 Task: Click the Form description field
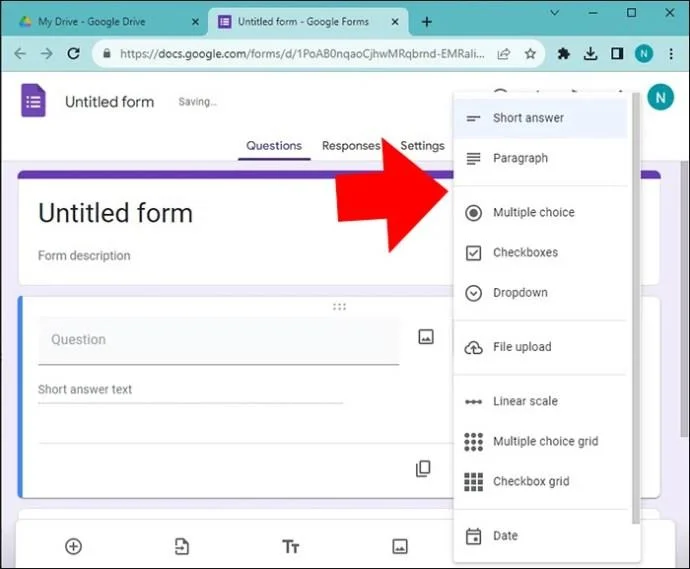click(84, 256)
